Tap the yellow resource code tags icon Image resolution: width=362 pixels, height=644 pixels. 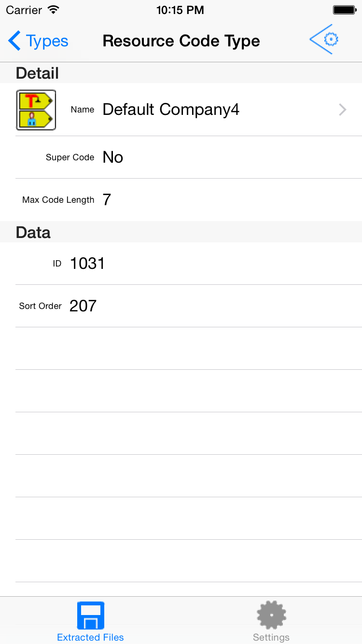pos(36,110)
